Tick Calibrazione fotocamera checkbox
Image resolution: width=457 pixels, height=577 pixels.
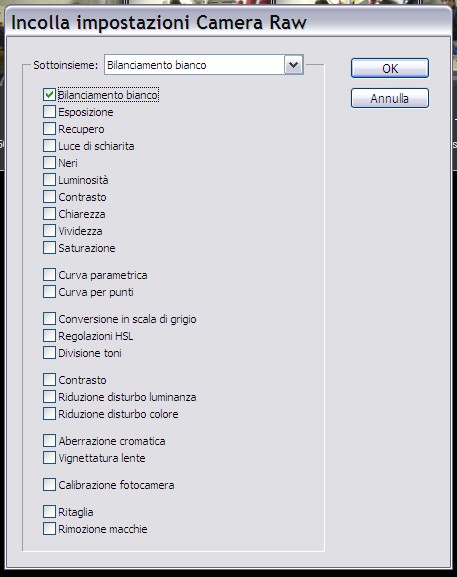click(x=49, y=485)
